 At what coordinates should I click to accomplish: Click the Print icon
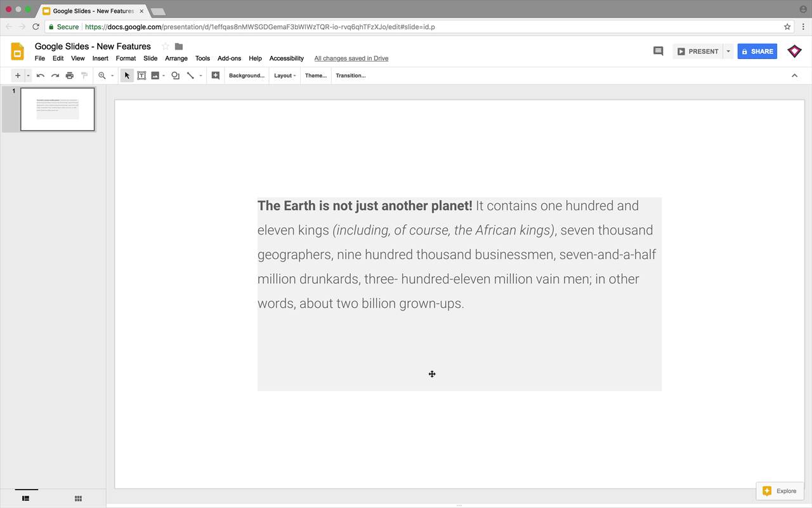(70, 76)
